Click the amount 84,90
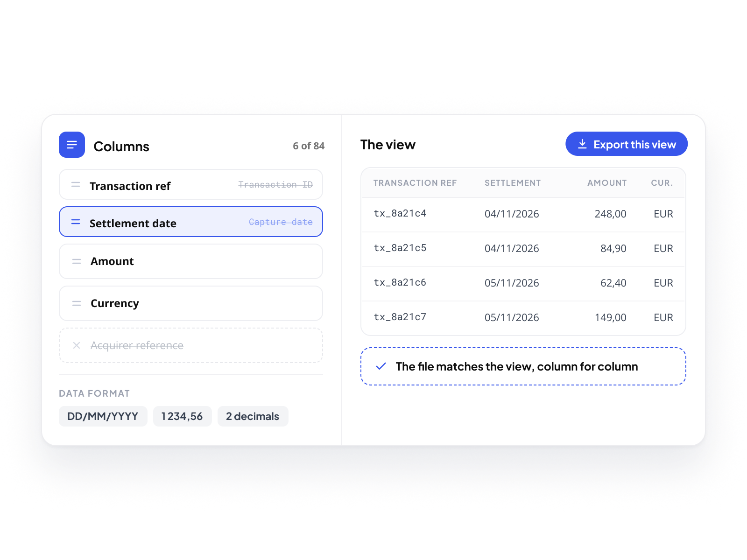This screenshot has height=560, width=747. (x=613, y=248)
